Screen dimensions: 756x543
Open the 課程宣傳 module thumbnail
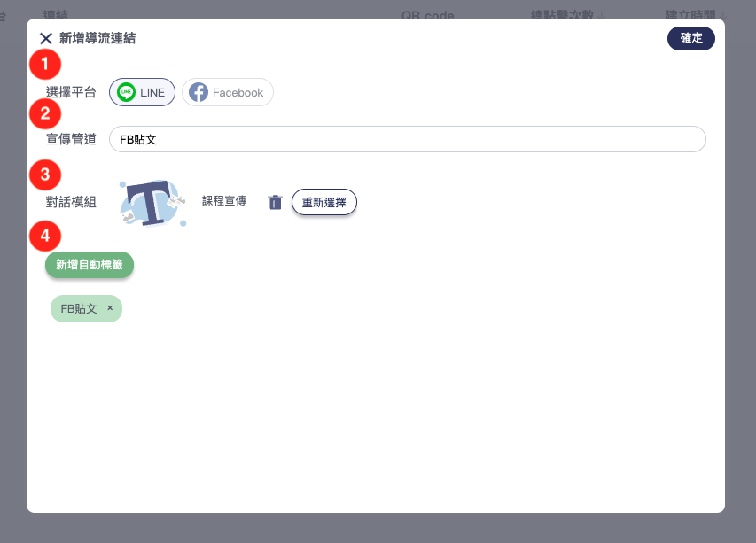pos(152,203)
